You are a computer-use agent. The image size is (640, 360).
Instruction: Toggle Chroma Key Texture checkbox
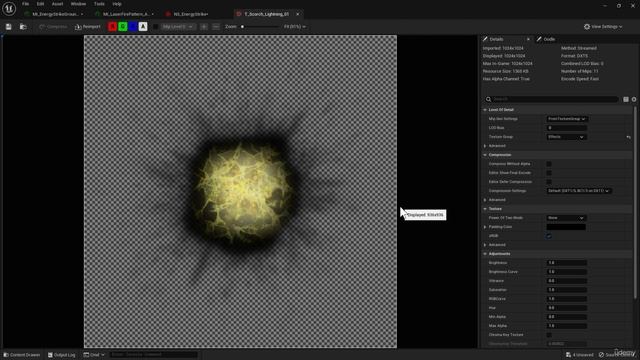[x=549, y=335]
